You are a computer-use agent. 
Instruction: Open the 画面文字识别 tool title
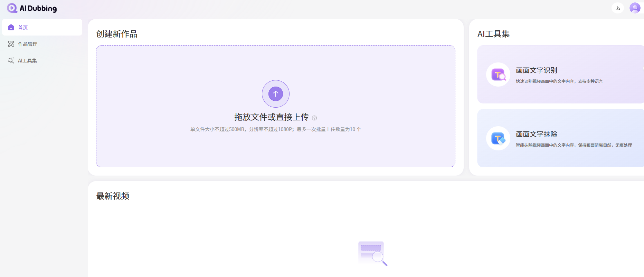(x=536, y=70)
